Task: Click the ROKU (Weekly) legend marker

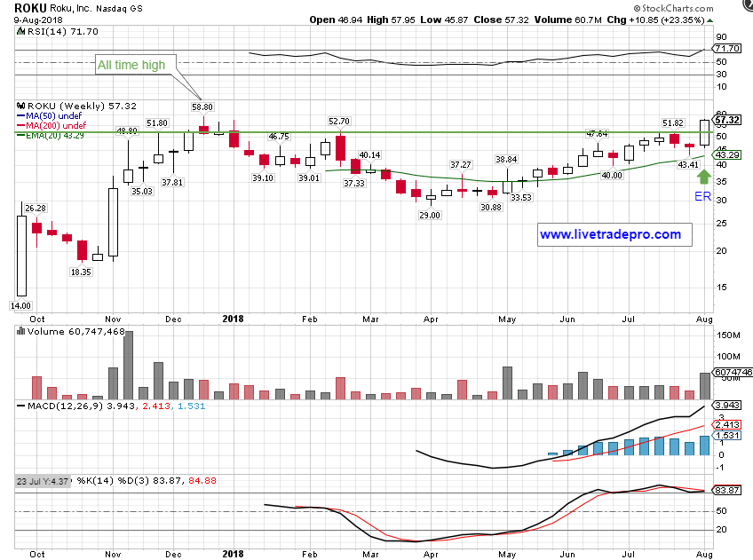Action: pyautogui.click(x=21, y=104)
